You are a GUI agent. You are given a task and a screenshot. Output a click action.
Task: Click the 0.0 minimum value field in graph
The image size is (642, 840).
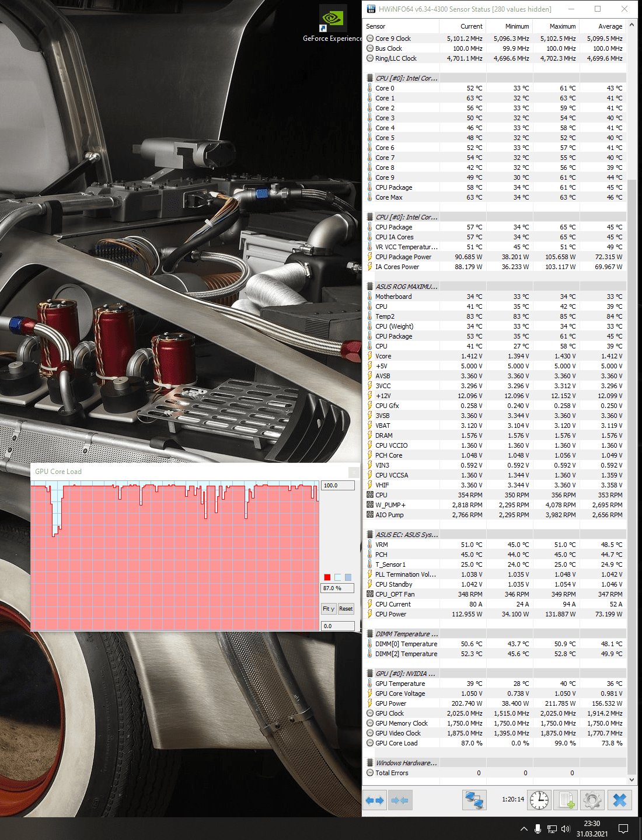[x=338, y=626]
